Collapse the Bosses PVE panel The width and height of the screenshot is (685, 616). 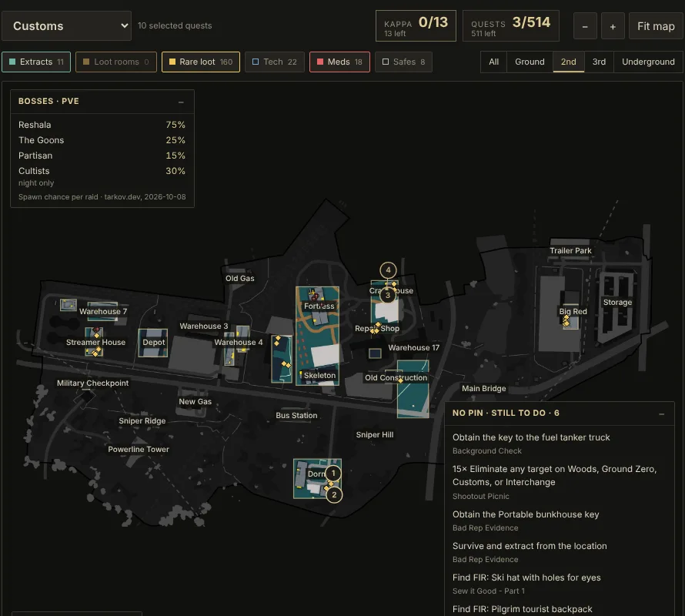pyautogui.click(x=181, y=102)
